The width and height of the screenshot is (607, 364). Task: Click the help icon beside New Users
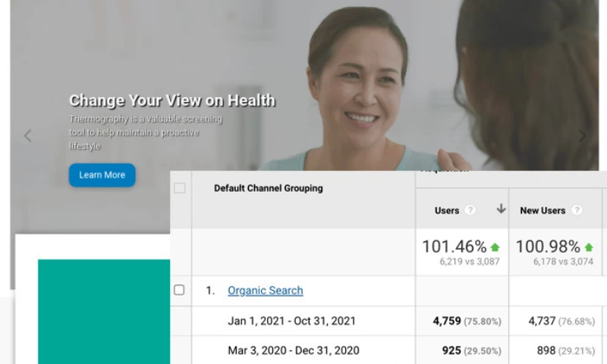[577, 210]
